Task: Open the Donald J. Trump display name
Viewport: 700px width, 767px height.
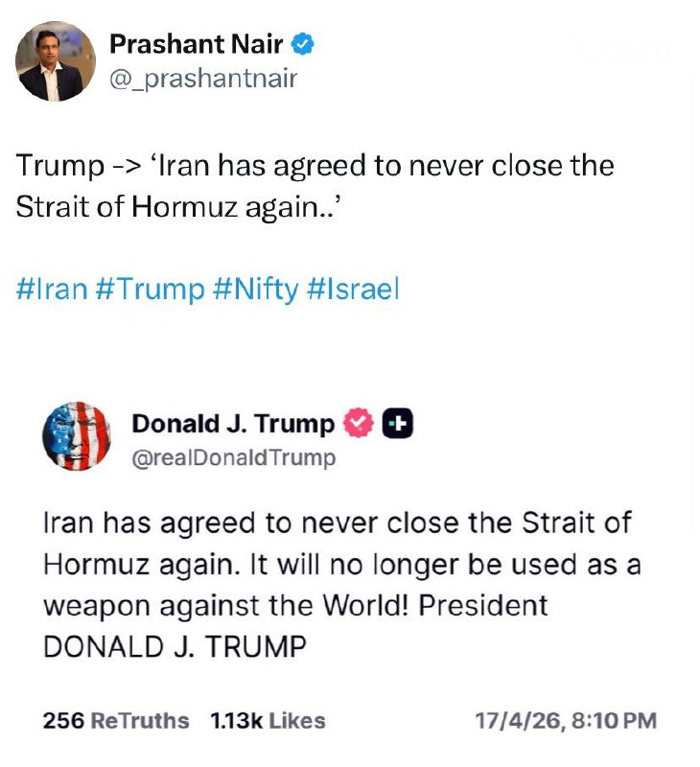Action: pos(233,424)
